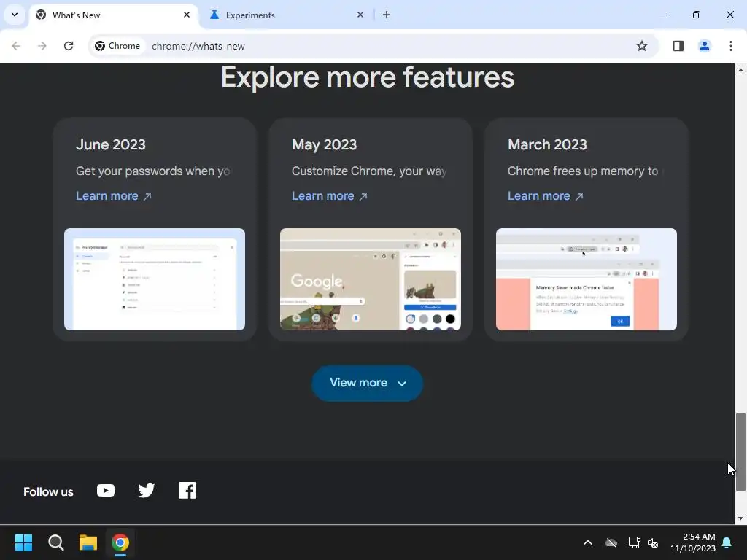Image resolution: width=747 pixels, height=560 pixels.
Task: Open the June 2023 password manager thumbnail
Action: 155,279
